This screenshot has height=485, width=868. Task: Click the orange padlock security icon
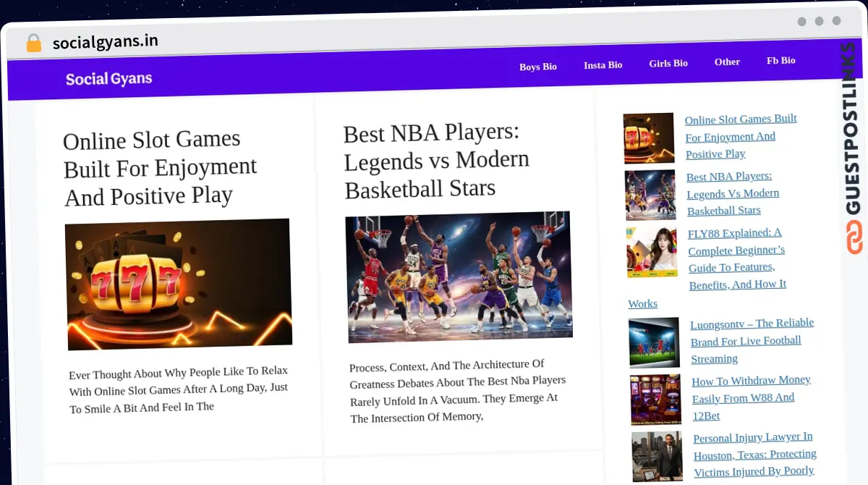(x=33, y=43)
